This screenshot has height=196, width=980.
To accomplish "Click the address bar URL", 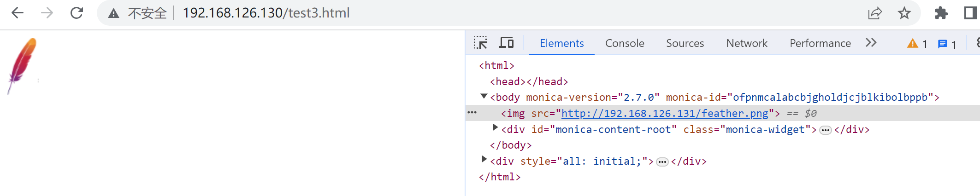I will [x=266, y=13].
